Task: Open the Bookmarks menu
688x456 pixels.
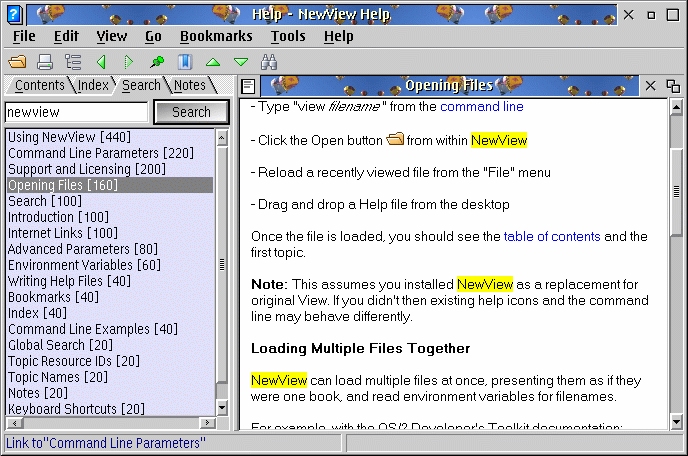Action: (216, 36)
